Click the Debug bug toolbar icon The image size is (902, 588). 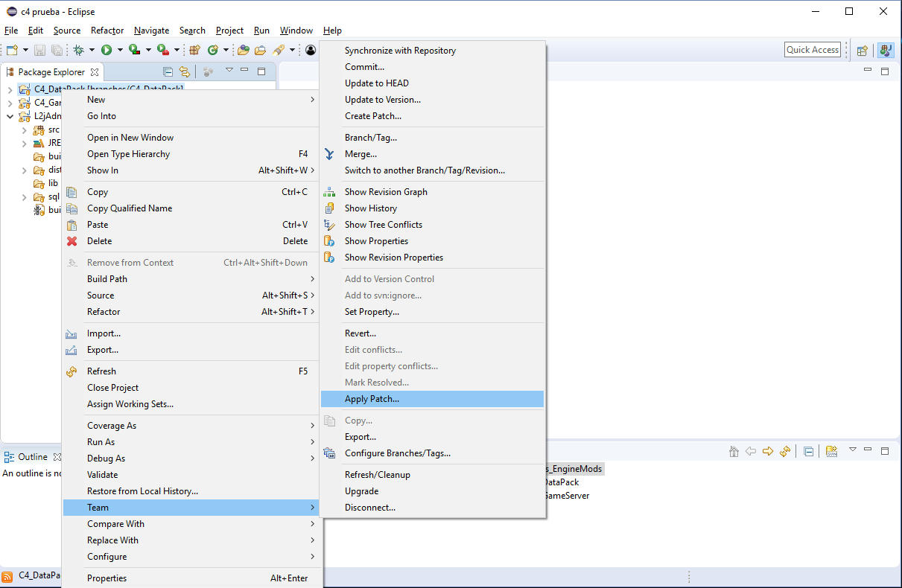click(78, 50)
